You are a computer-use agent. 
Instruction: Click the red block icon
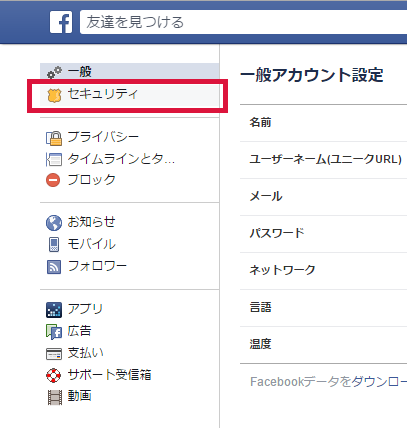(53, 180)
